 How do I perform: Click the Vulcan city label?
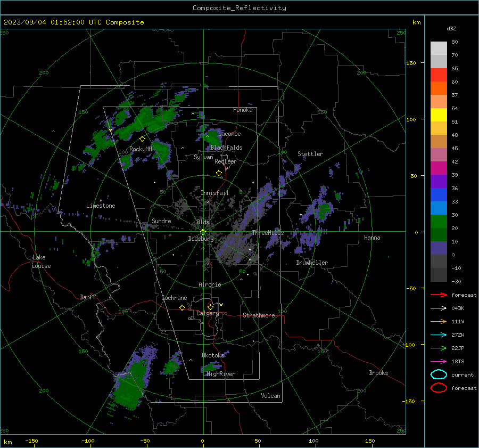point(270,396)
